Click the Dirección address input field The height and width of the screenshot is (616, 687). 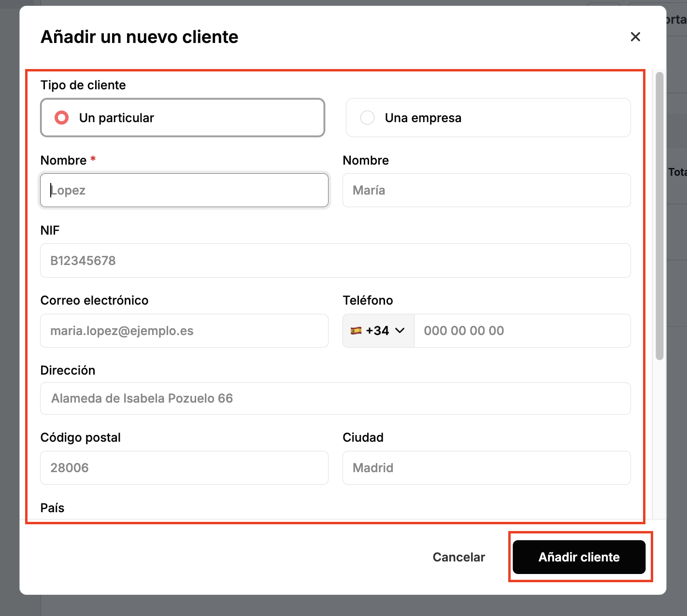335,398
